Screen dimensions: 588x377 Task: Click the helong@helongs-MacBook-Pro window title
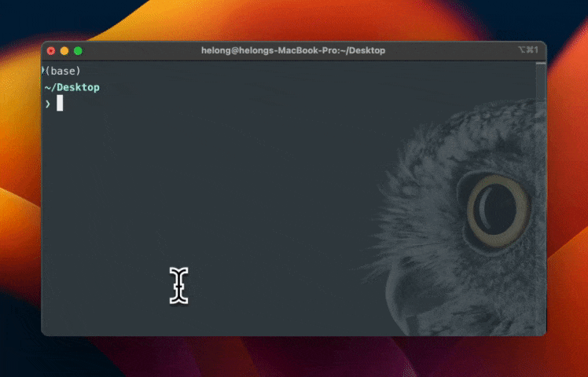[293, 50]
